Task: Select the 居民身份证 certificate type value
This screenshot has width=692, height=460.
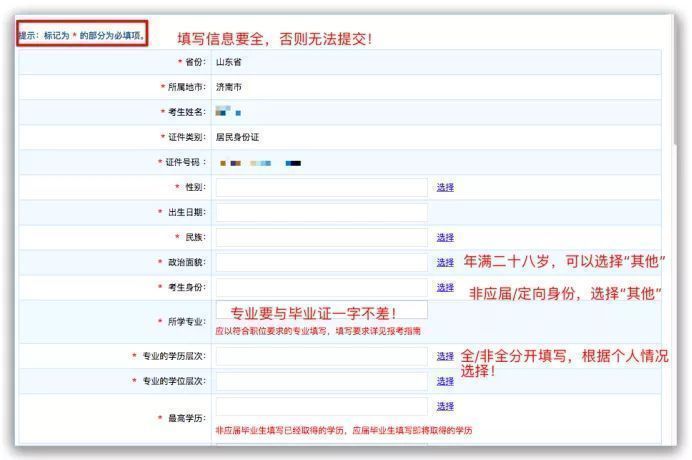Action: tap(237, 137)
